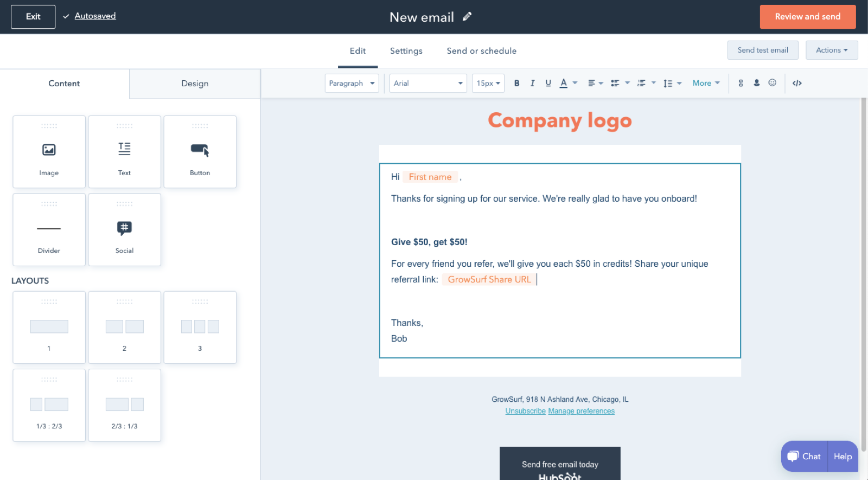Add an Image block from the content panel
This screenshot has height=488, width=868.
coord(49,152)
